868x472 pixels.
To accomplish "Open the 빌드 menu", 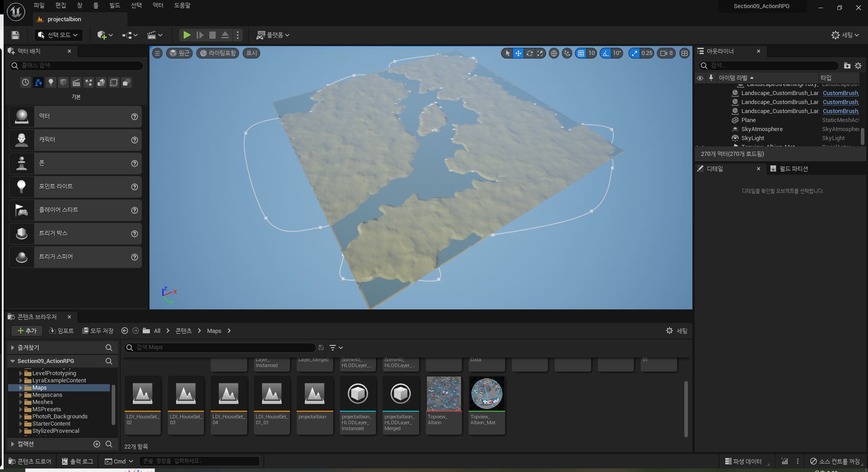I will click(115, 5).
